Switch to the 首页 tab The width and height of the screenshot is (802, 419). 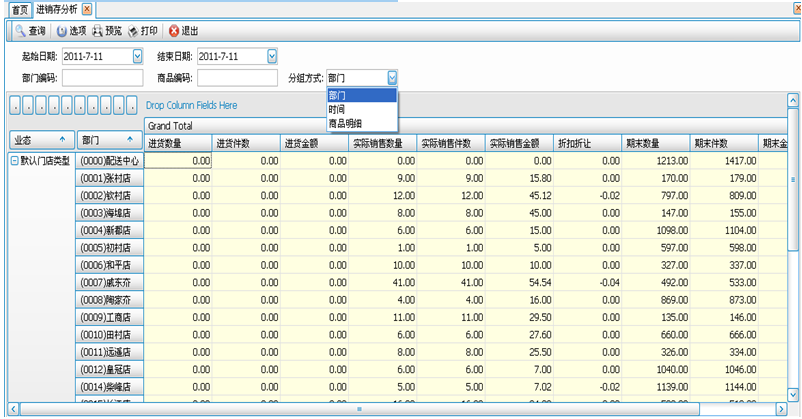tap(19, 9)
